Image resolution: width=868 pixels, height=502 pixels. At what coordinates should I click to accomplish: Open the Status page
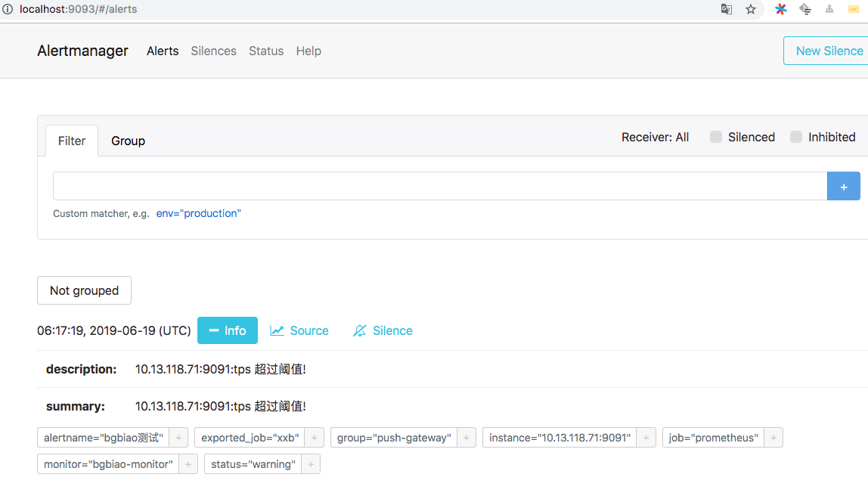(x=266, y=51)
